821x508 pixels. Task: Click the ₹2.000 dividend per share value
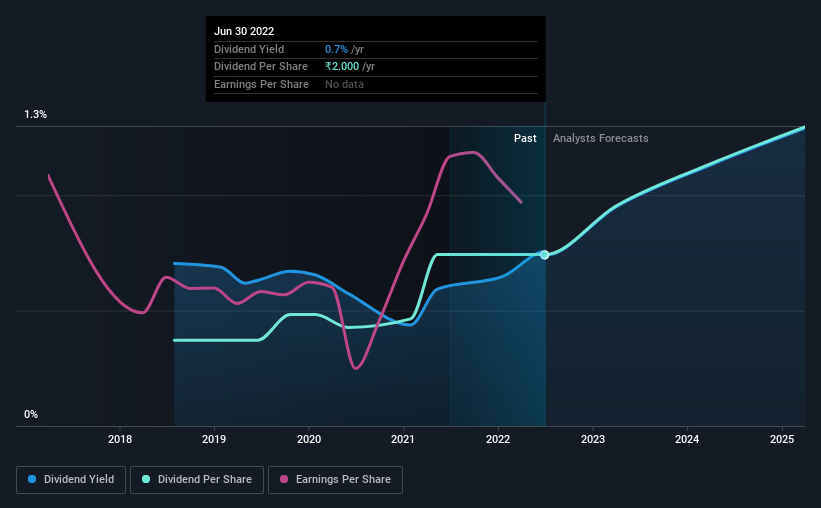[342, 67]
